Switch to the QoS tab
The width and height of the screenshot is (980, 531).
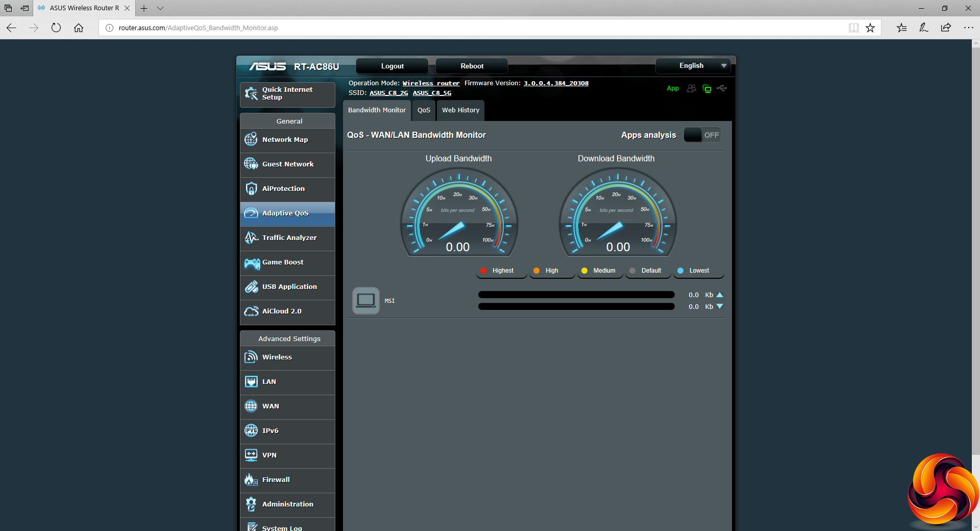424,110
